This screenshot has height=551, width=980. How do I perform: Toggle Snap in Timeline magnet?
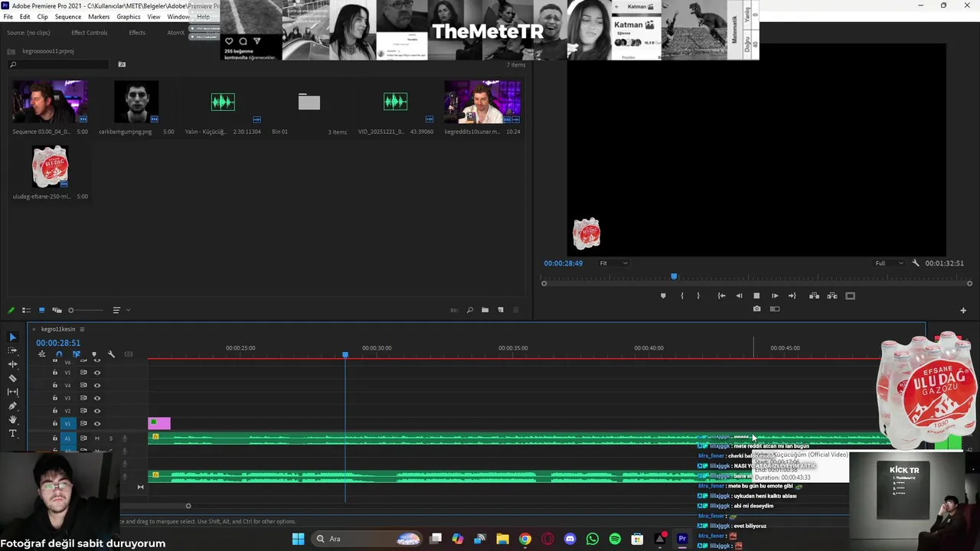pos(59,354)
